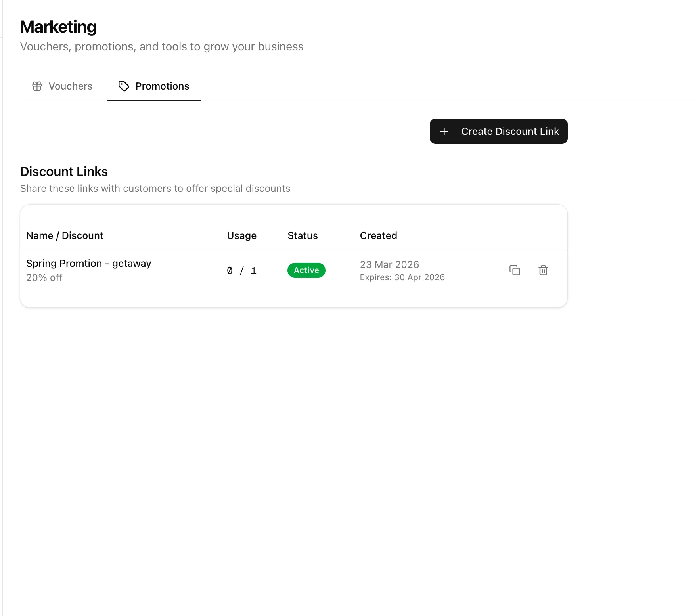The width and height of the screenshot is (697, 616).
Task: Click the Name / Discount column header
Action: click(x=65, y=235)
